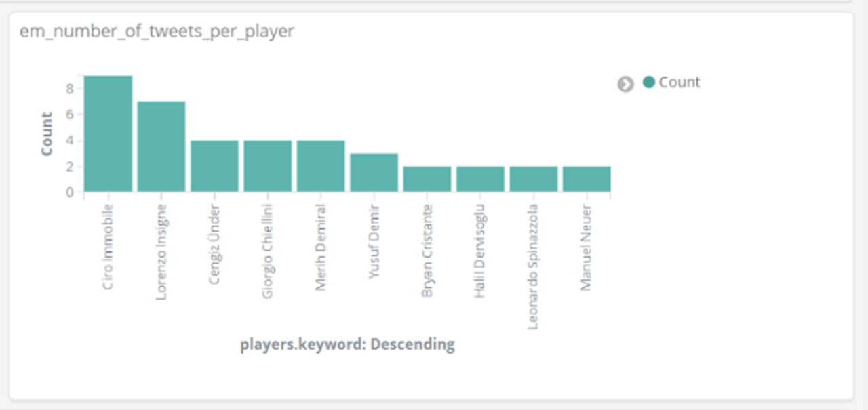This screenshot has width=868, height=410.
Task: Open the em_number_of_tweets_per_player panel title
Action: tap(157, 31)
